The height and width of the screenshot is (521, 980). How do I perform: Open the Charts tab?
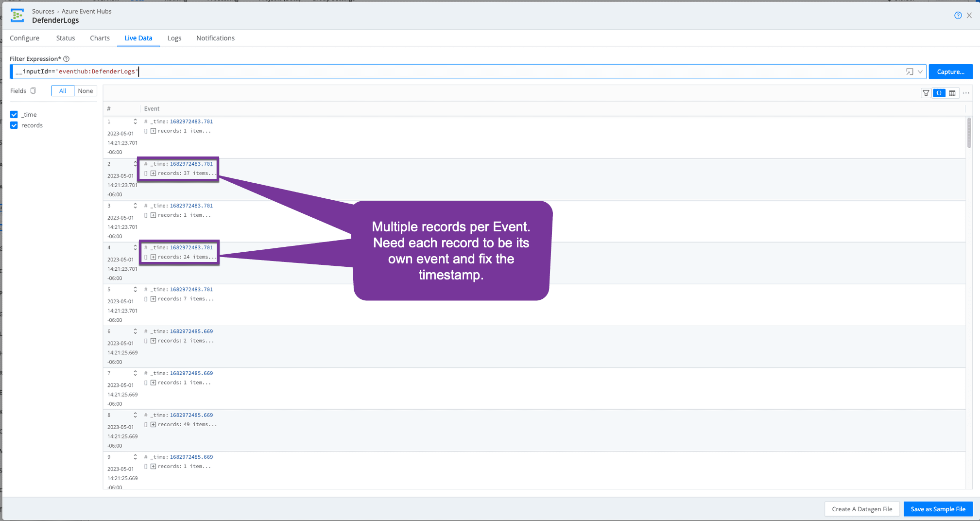click(x=100, y=38)
